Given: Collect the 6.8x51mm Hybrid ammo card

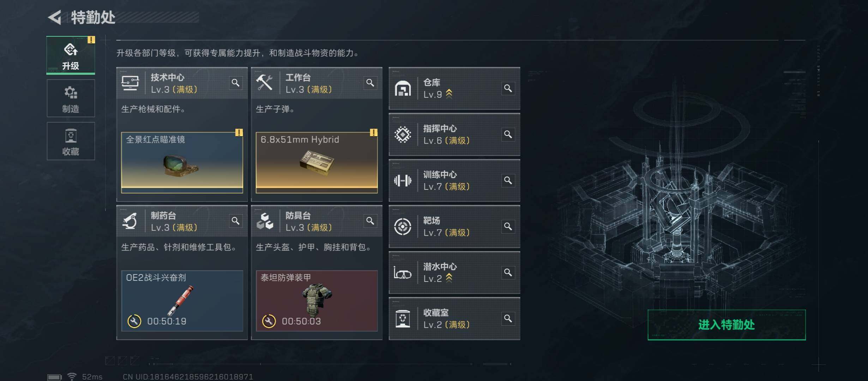Looking at the screenshot, I should pos(317,162).
